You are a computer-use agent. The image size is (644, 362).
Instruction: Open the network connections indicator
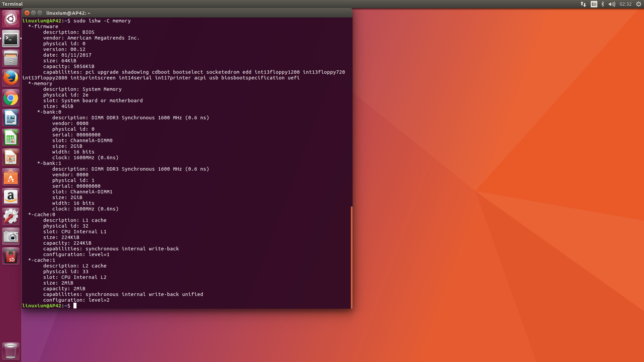point(583,4)
